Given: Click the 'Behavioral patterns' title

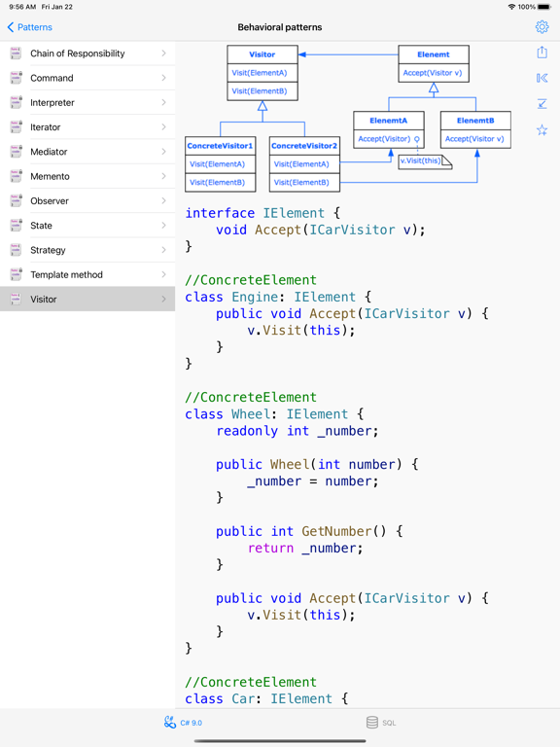Looking at the screenshot, I should 280,27.
